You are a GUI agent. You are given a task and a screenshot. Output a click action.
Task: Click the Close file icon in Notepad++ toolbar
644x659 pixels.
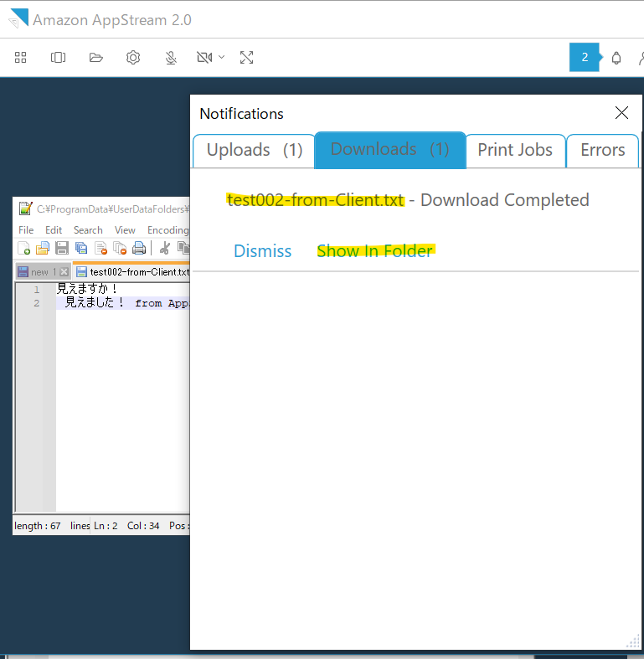(100, 249)
